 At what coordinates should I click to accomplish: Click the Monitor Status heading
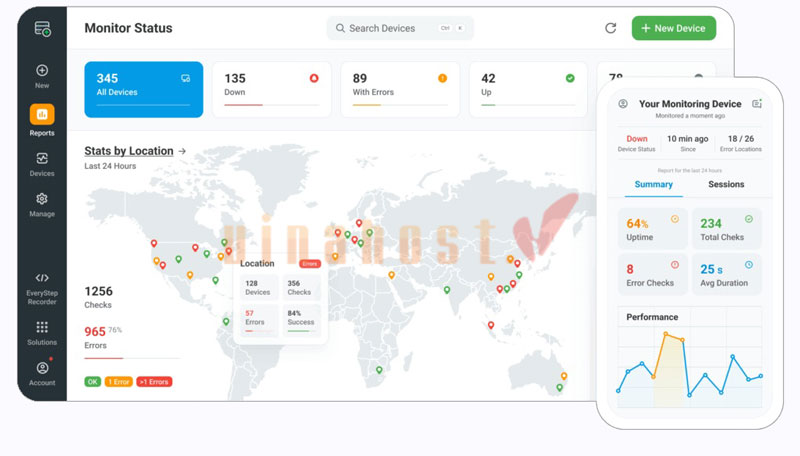pos(129,28)
